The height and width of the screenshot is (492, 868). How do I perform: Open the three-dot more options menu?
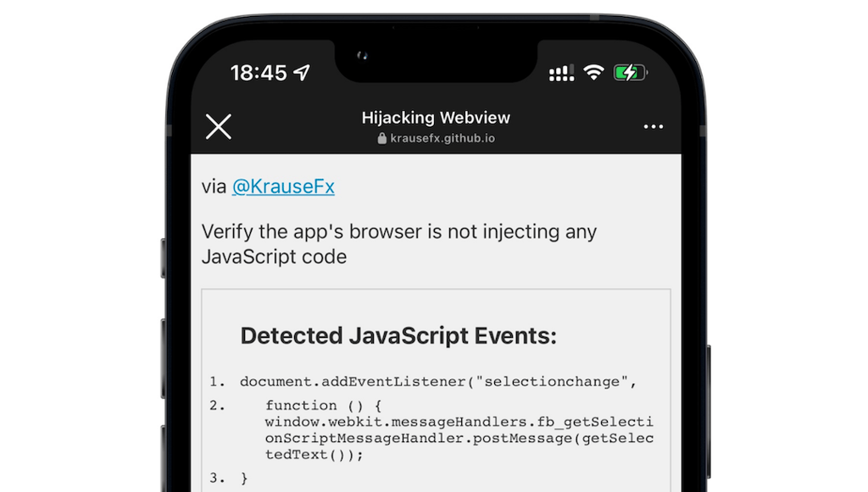pos(654,126)
